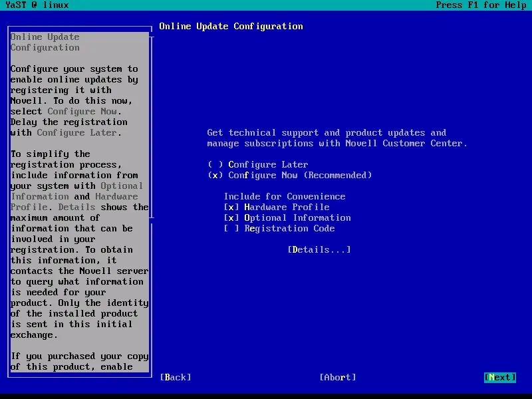Click the help panel scrollbar
532x399 pixels.
pyautogui.click(x=152, y=128)
